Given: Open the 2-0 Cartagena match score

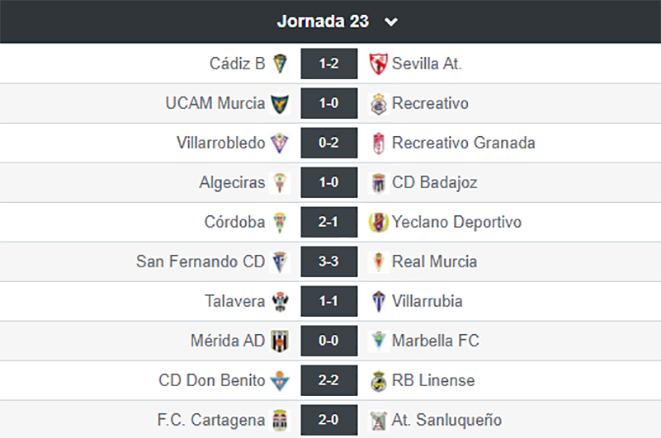Looking at the screenshot, I should point(329,420).
